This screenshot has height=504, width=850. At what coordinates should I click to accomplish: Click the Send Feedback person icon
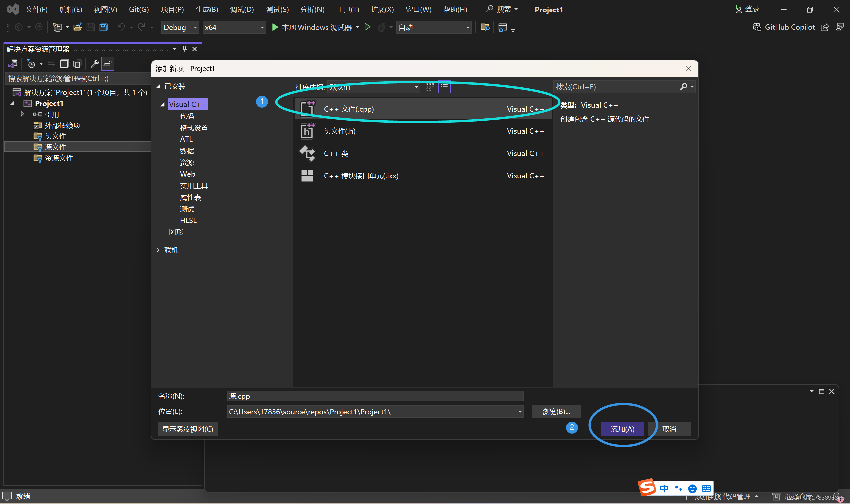[x=839, y=27]
